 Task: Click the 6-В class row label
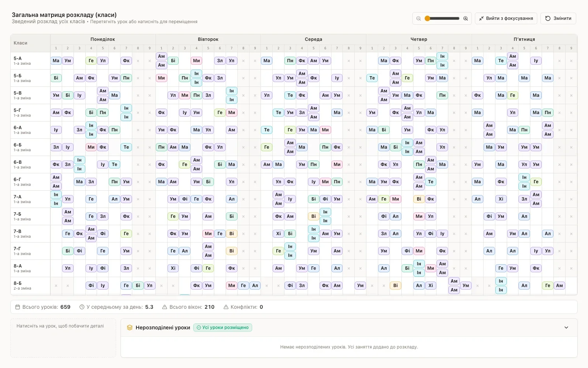pos(30,164)
